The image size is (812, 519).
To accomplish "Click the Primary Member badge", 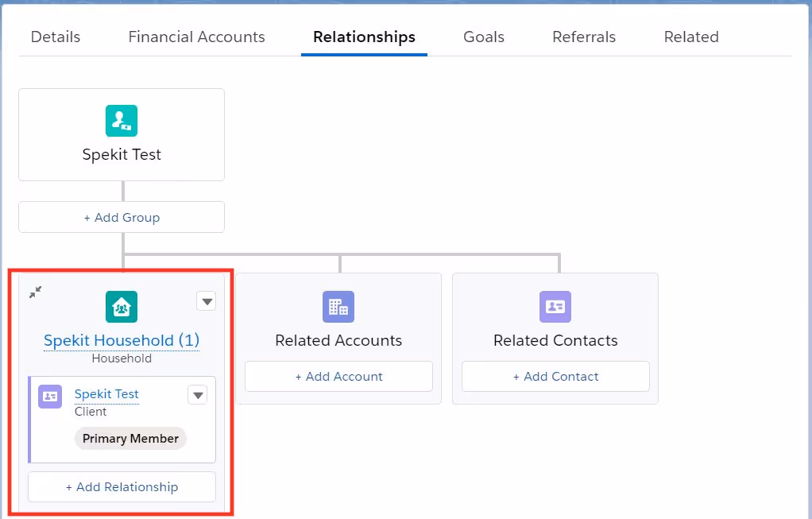I will 130,438.
